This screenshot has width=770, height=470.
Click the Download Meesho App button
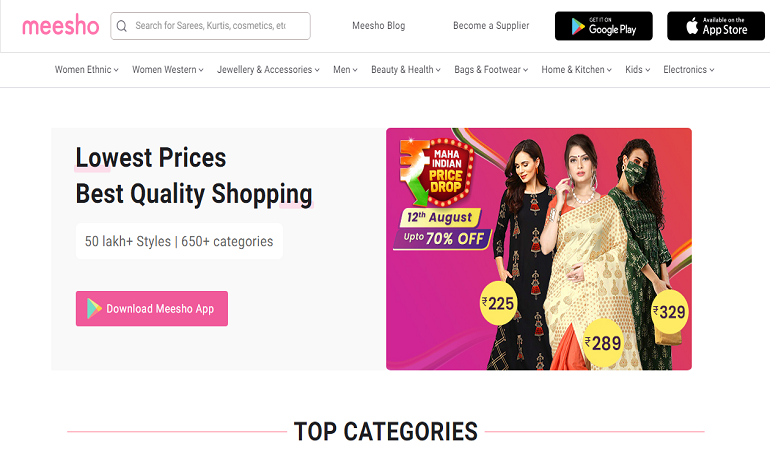pyautogui.click(x=152, y=308)
